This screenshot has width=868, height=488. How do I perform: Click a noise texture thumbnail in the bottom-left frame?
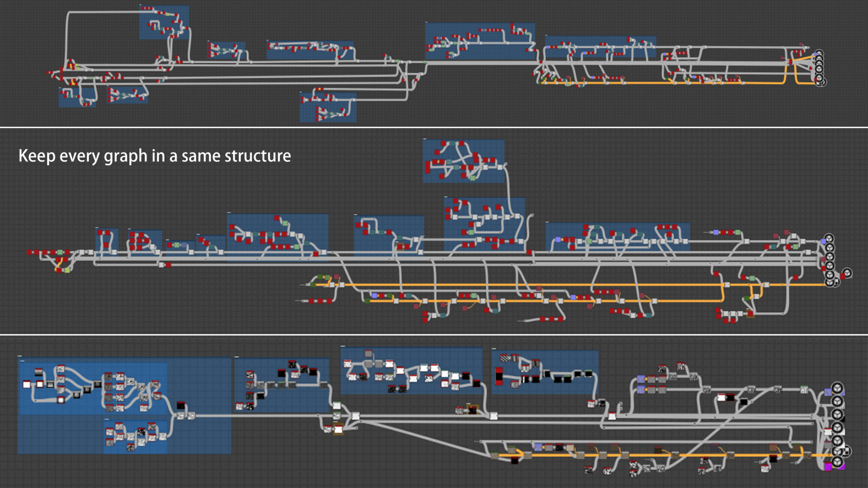click(x=108, y=377)
